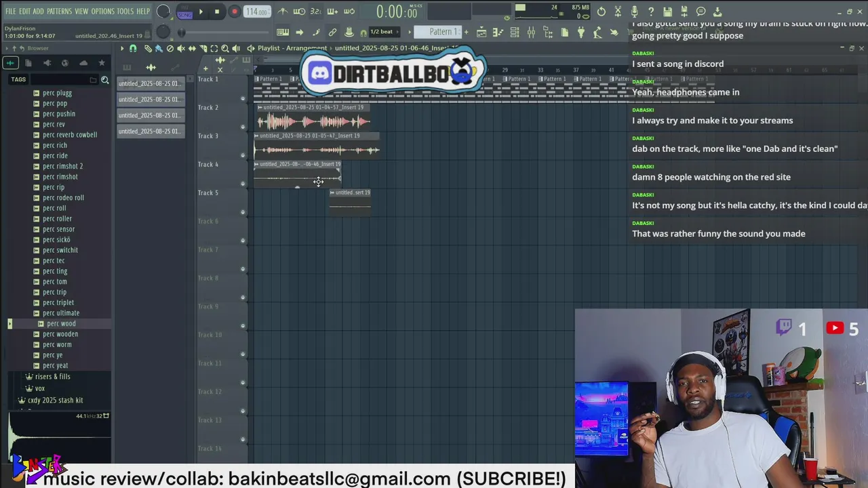
Task: Toggle main snap magnet icon in toolbar
Action: [363, 33]
